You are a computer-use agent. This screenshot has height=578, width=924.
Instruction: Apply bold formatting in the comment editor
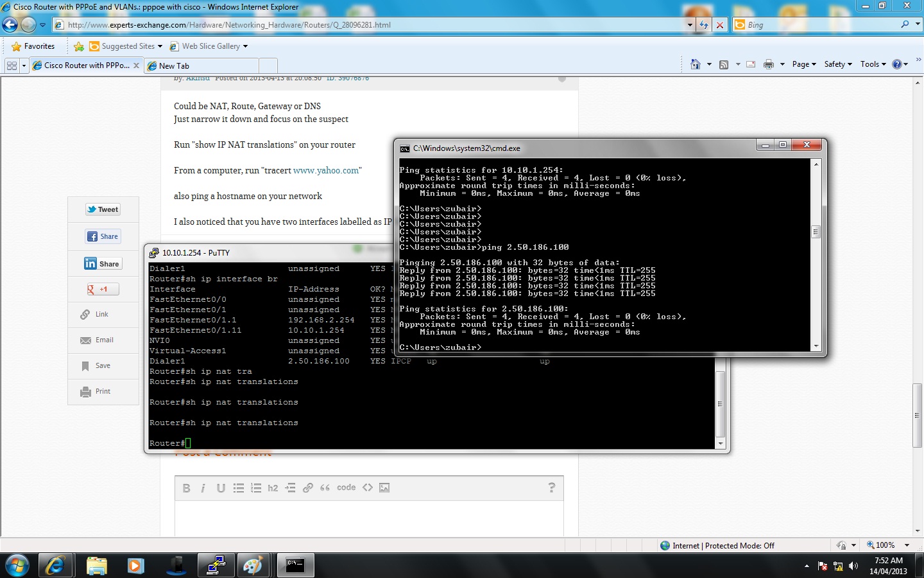[186, 488]
